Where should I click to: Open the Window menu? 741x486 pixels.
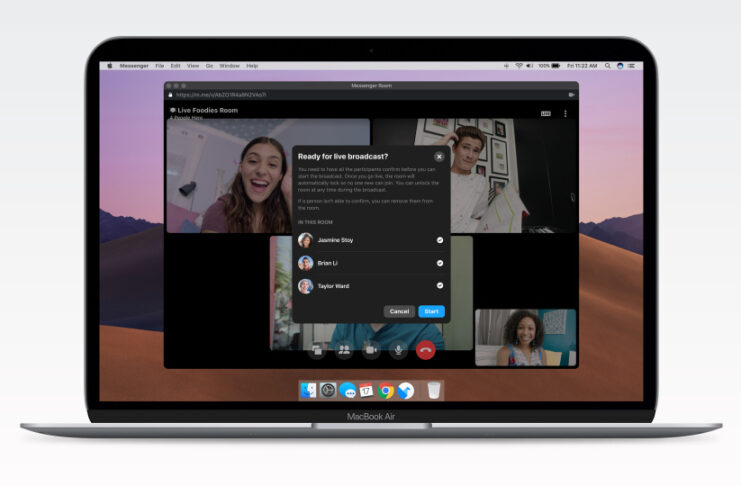coord(229,66)
